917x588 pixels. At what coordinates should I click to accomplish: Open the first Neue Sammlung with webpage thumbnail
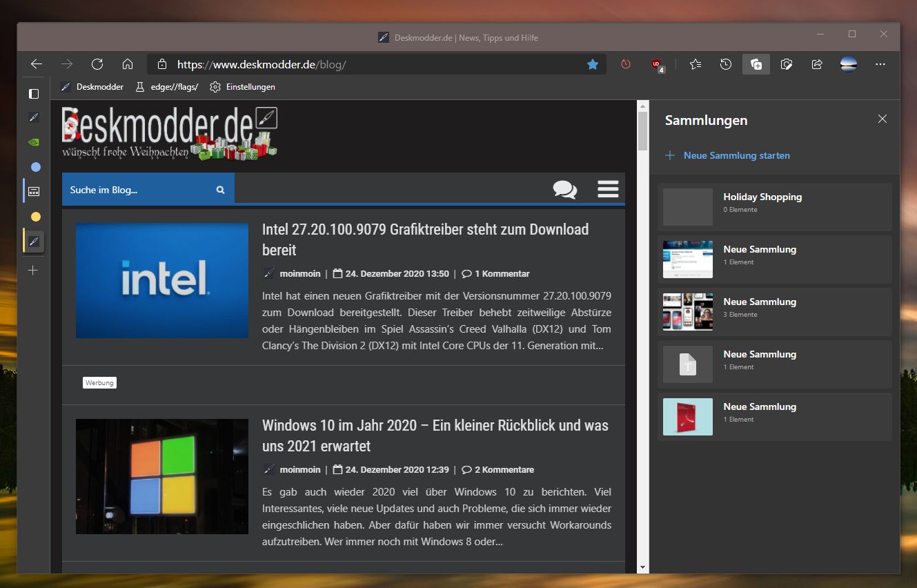(x=774, y=259)
